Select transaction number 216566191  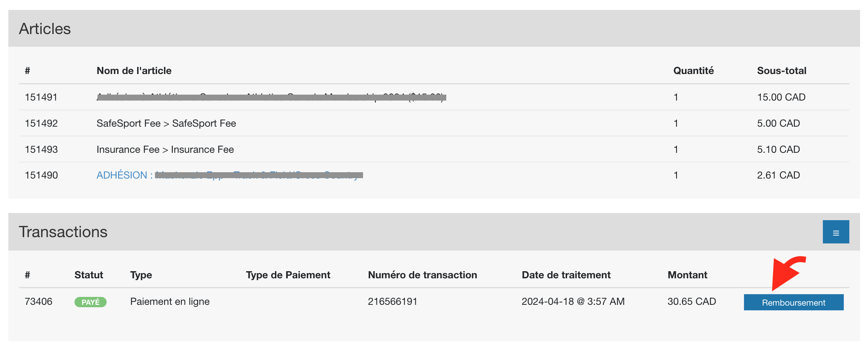392,302
